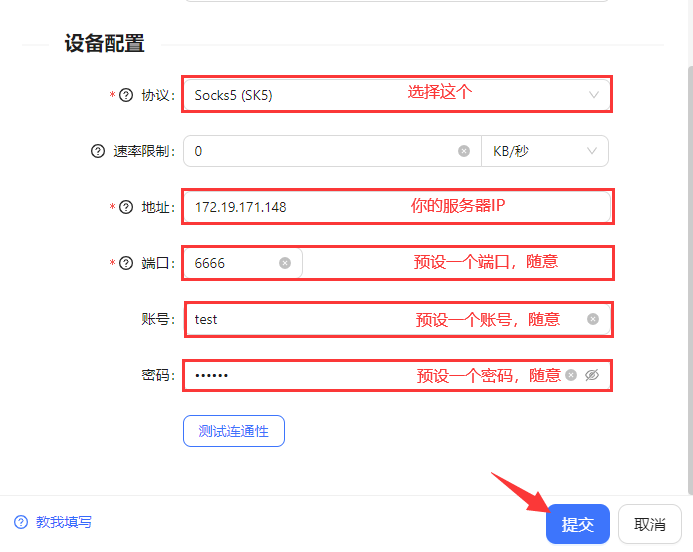This screenshot has width=693, height=552.
Task: Clear the 端口 field using its clear icon
Action: pos(285,263)
